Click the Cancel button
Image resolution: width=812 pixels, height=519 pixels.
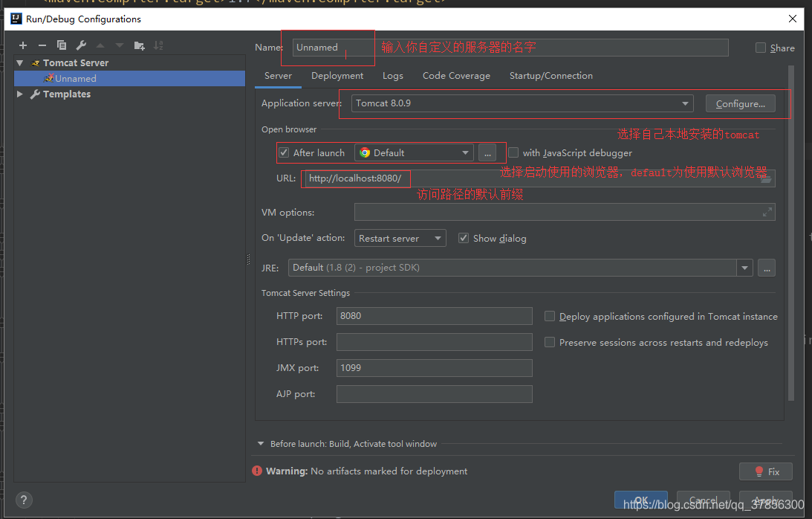(704, 500)
